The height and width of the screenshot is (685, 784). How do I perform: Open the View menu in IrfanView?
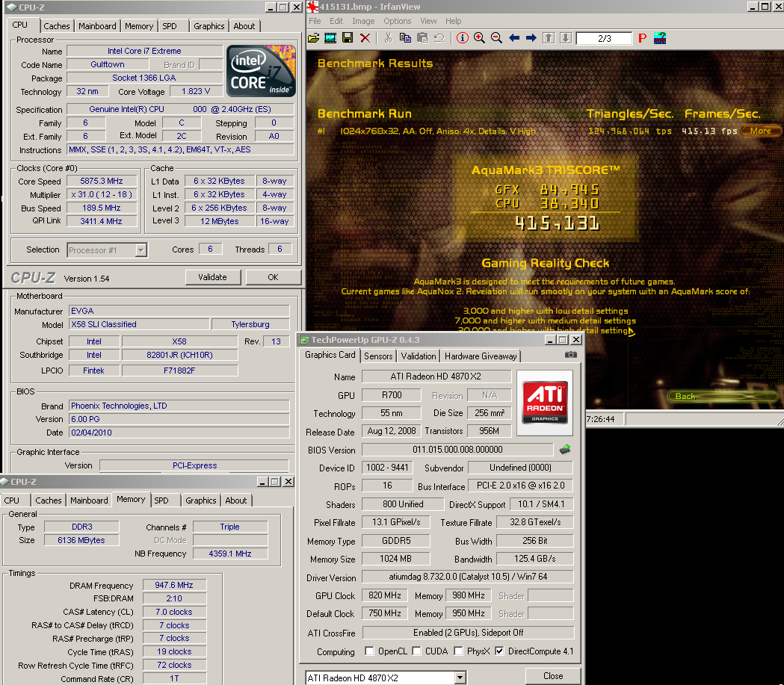(x=428, y=21)
